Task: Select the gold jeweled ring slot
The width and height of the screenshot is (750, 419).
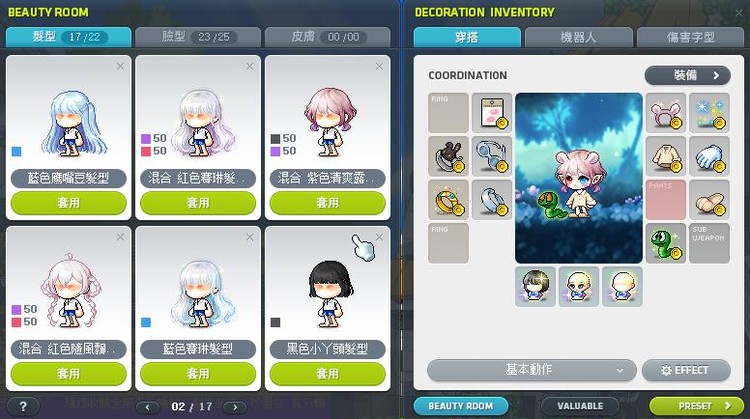Action: click(x=448, y=200)
